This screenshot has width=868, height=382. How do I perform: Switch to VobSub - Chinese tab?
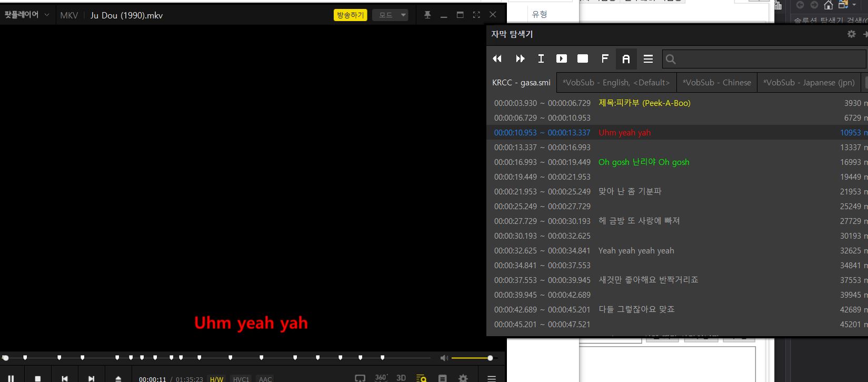click(717, 83)
